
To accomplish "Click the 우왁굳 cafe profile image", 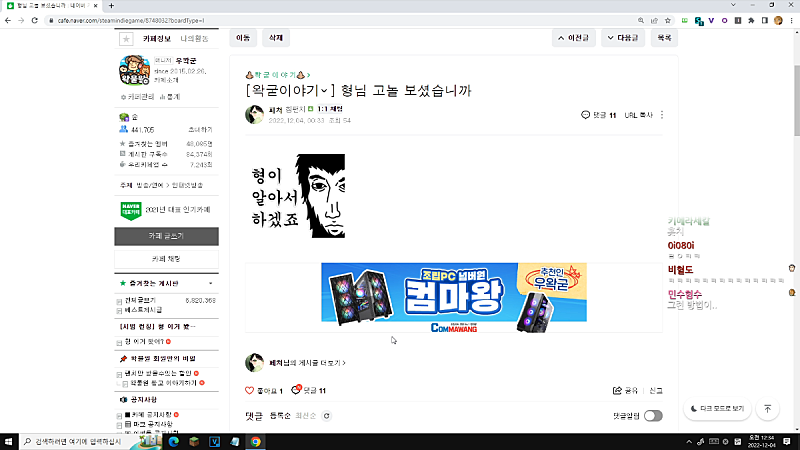I will click(x=134, y=70).
